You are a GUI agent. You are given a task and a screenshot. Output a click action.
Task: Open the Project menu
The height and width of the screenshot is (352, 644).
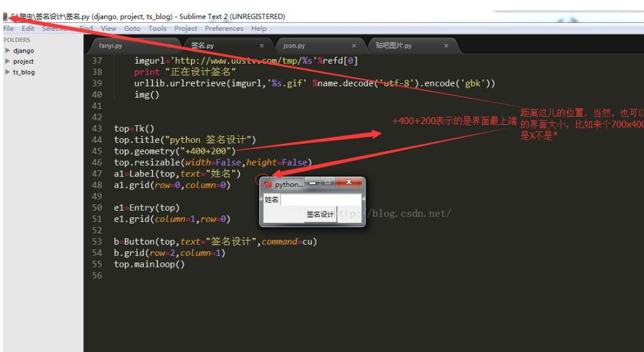coord(186,28)
